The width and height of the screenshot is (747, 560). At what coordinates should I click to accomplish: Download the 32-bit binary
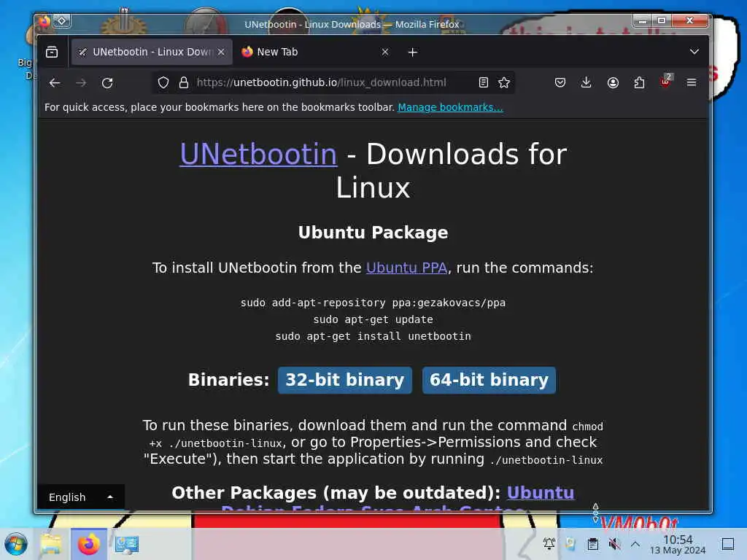(344, 380)
